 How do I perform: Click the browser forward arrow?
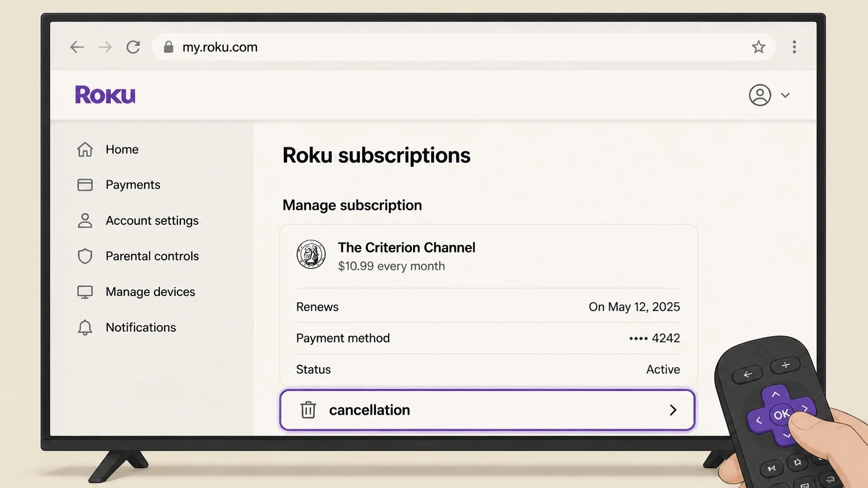pyautogui.click(x=105, y=47)
